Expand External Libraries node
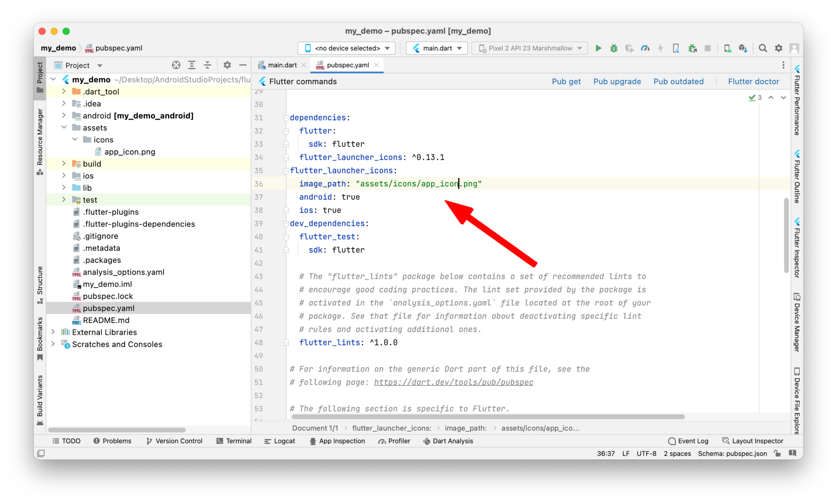Screen dimensions: 837x504 53,332
